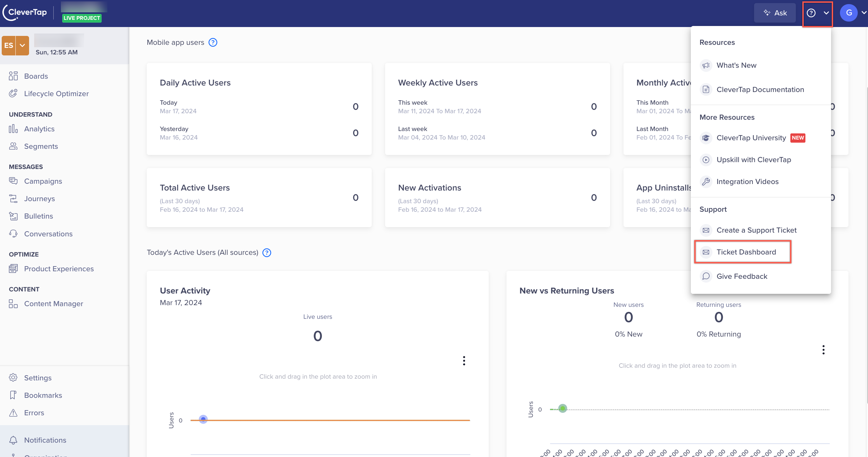Open Lifecycle Optimizer icon in sidebar
This screenshot has height=457, width=868.
13,93
